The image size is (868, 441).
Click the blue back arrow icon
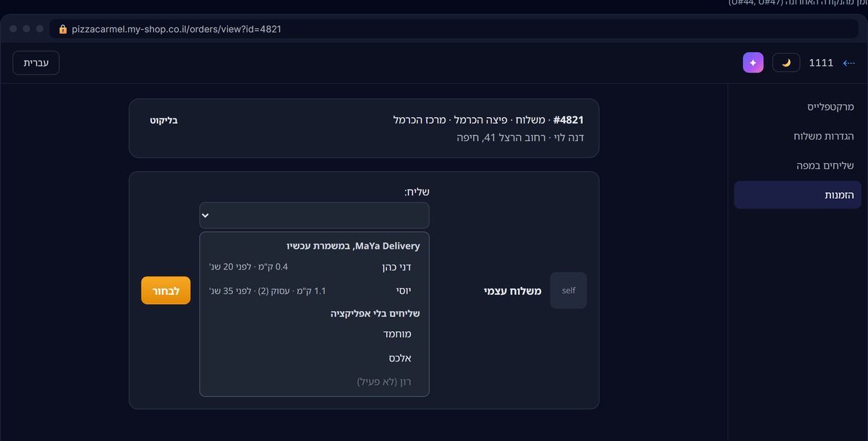[x=848, y=63]
